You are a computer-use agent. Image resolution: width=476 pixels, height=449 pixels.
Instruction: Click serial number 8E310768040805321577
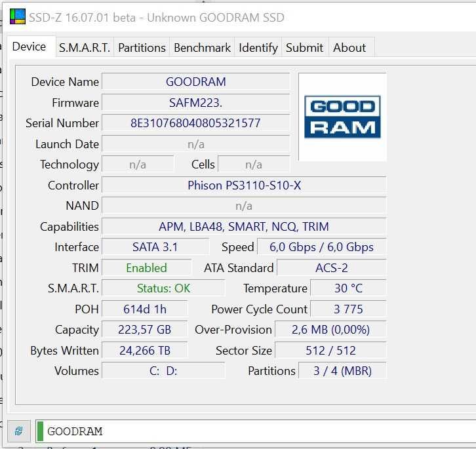tap(196, 123)
